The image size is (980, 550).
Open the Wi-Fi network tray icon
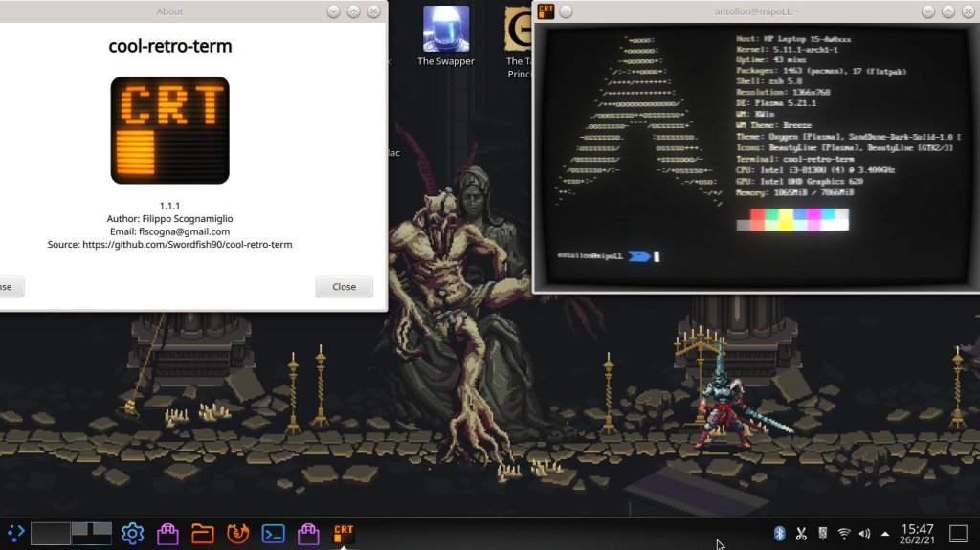pyautogui.click(x=843, y=533)
